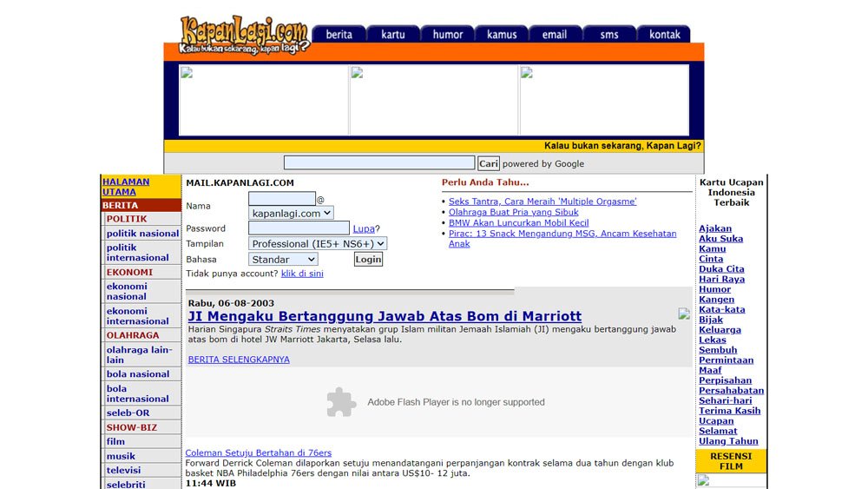Open Humor greeting card link
The height and width of the screenshot is (489, 868).
714,289
